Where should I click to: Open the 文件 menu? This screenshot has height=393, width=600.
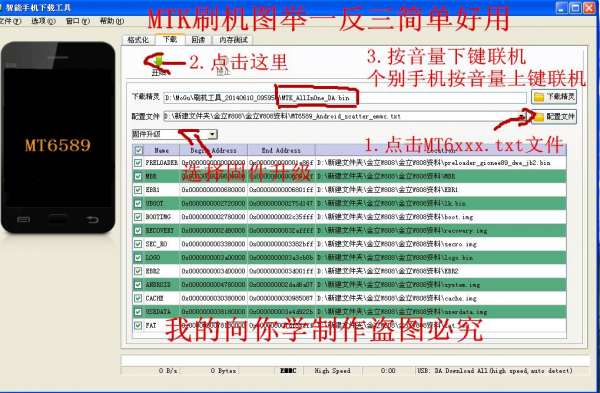pyautogui.click(x=10, y=21)
